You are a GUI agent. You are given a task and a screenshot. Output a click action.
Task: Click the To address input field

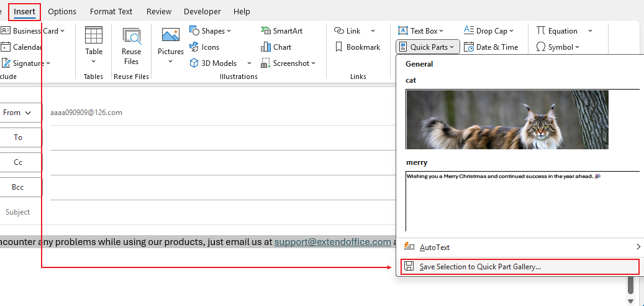click(x=222, y=138)
